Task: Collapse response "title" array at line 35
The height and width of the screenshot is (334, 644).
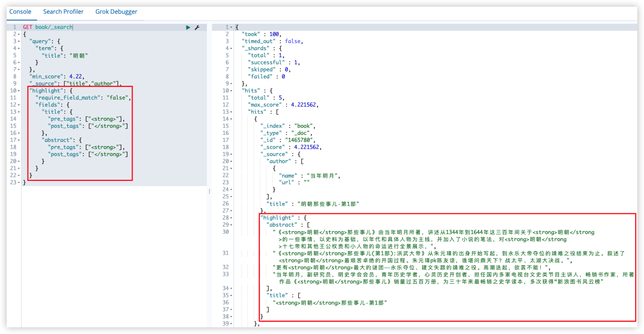Action: pos(231,295)
